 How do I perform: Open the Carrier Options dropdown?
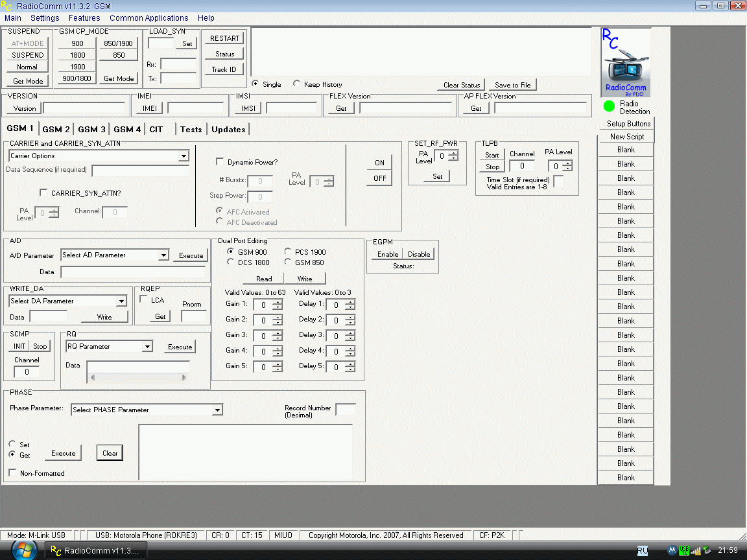tap(184, 156)
